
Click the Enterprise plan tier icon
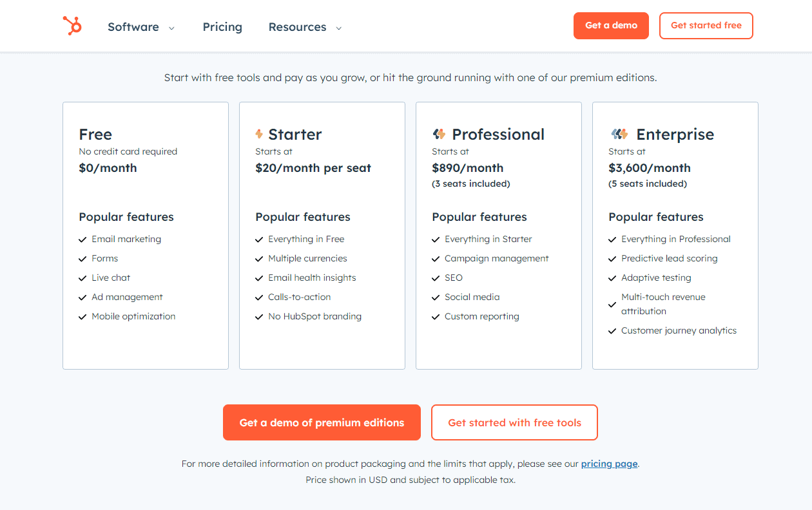[619, 134]
